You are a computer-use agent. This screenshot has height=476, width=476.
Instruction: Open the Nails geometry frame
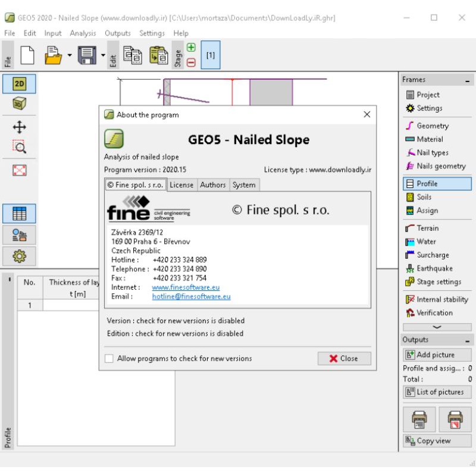(x=441, y=166)
